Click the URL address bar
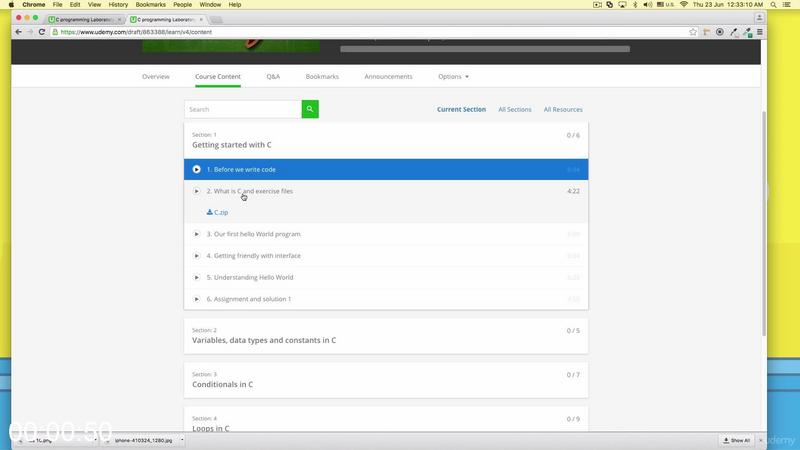 372,32
